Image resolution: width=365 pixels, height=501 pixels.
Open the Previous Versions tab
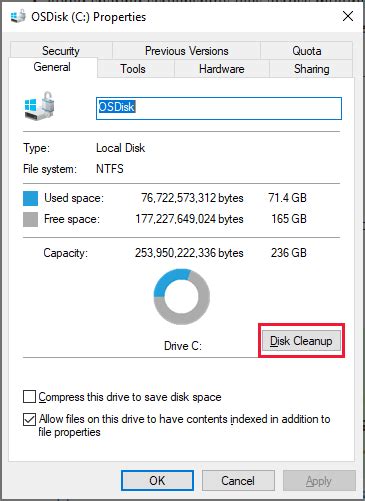point(186,51)
